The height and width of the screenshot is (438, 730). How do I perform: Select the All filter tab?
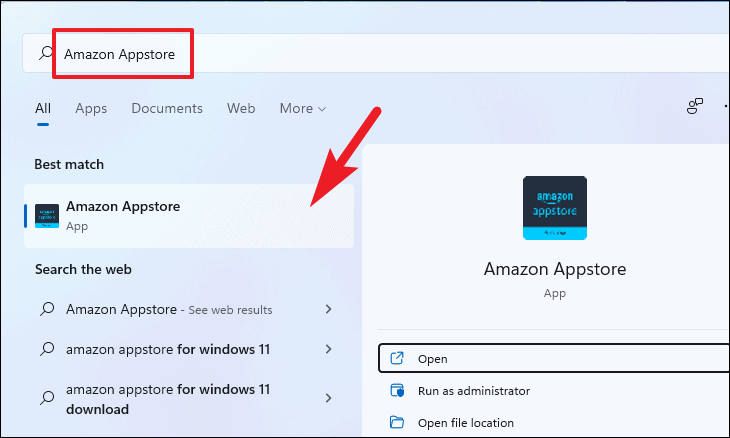pos(43,108)
